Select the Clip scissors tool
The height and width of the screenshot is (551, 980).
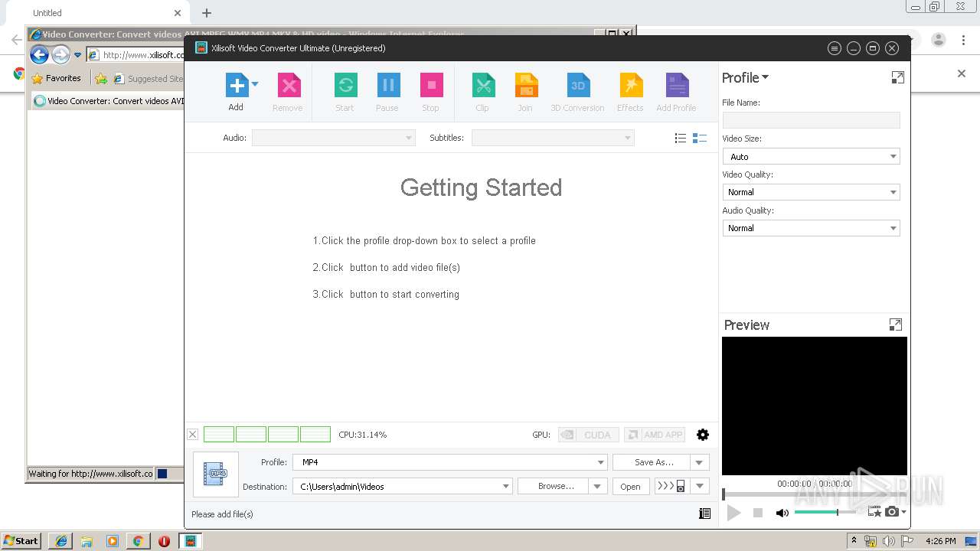coord(483,84)
